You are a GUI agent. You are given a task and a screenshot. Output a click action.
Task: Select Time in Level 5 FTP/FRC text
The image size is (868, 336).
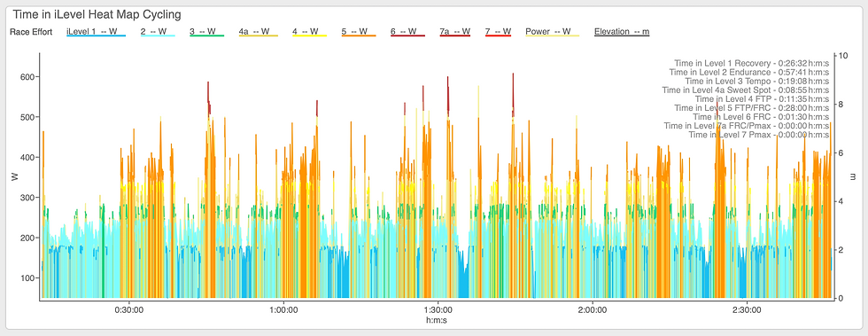pos(751,107)
